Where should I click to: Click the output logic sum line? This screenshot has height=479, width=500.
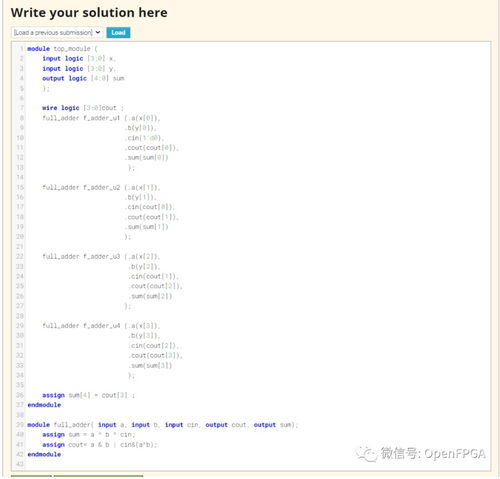tap(83, 78)
